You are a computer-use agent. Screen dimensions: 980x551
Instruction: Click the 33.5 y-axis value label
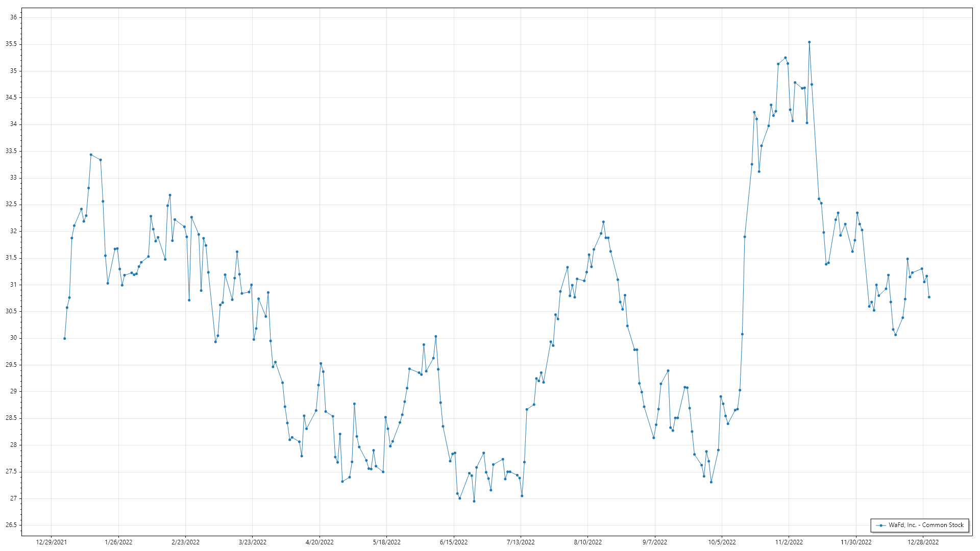[x=11, y=151]
